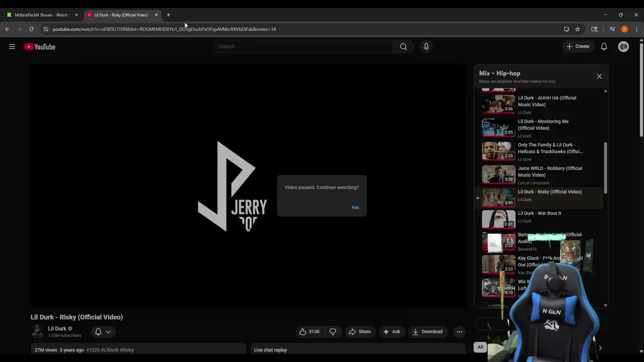Click install/cast icon in address bar
Screen dimensions: 644x362
pos(567,29)
